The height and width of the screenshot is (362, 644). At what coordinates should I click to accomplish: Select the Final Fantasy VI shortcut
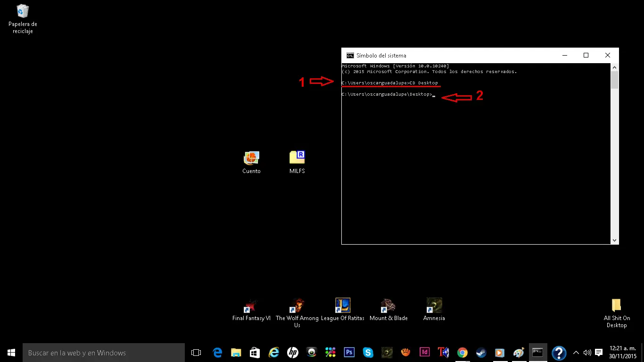coord(251,310)
